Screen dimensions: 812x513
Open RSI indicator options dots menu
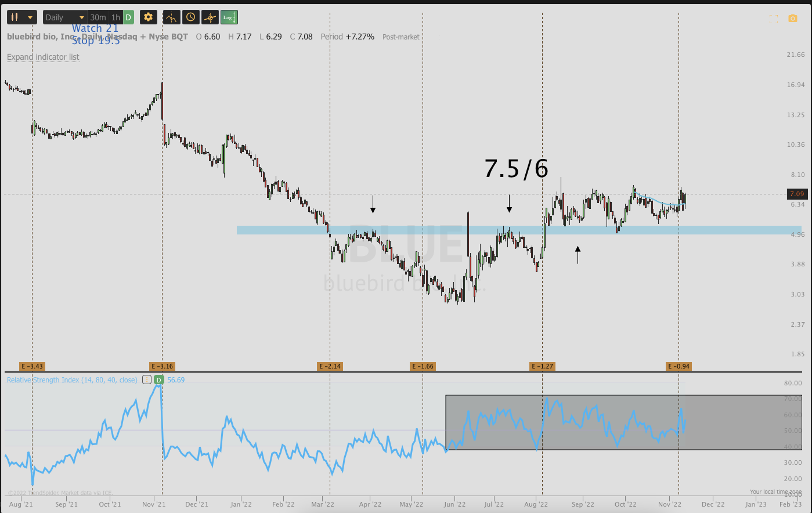click(146, 380)
